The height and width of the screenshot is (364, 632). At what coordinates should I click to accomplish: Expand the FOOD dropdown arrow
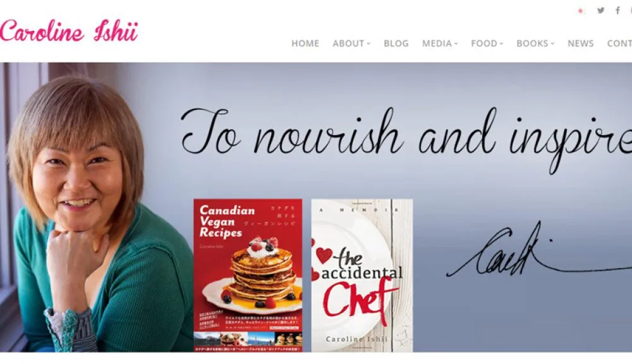(x=501, y=44)
